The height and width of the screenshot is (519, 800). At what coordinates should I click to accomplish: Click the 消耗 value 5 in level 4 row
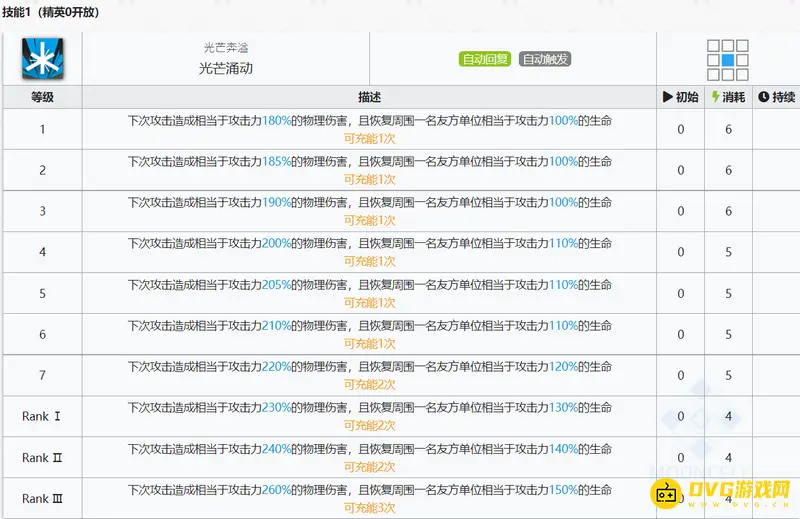pos(729,252)
